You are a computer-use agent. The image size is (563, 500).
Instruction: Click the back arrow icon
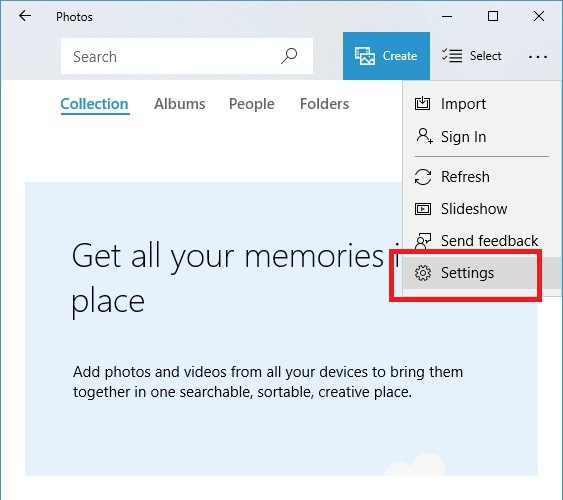click(x=25, y=16)
